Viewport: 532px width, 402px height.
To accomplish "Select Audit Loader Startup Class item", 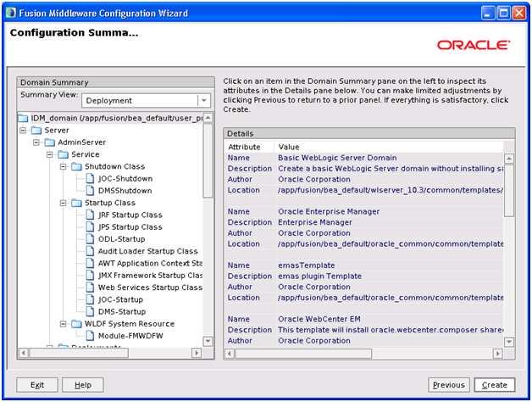I will 148,251.
